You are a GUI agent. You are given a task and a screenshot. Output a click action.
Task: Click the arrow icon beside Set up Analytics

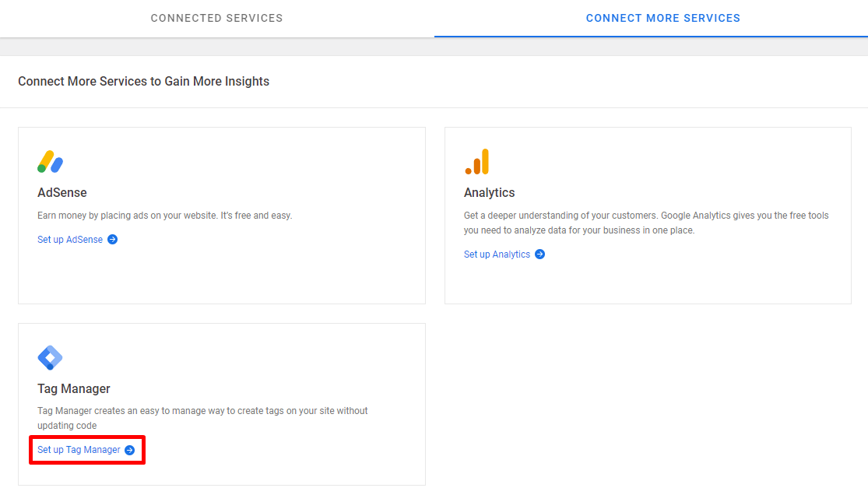[539, 255]
